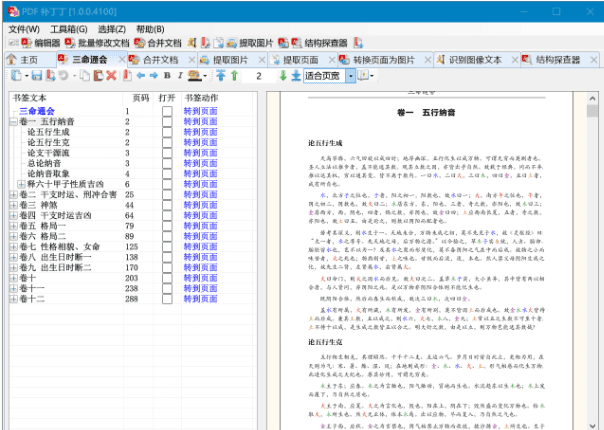
Task: Move bookmark left with blue arrow
Action: (141, 76)
